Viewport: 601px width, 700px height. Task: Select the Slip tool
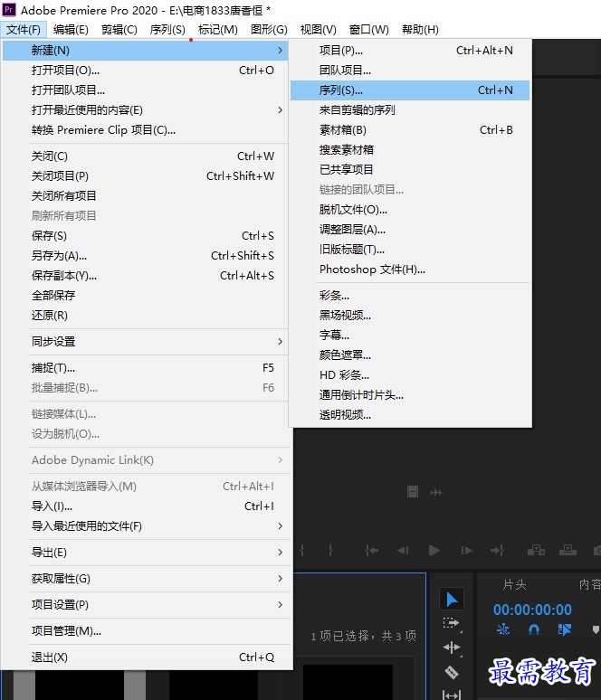pyautogui.click(x=452, y=695)
